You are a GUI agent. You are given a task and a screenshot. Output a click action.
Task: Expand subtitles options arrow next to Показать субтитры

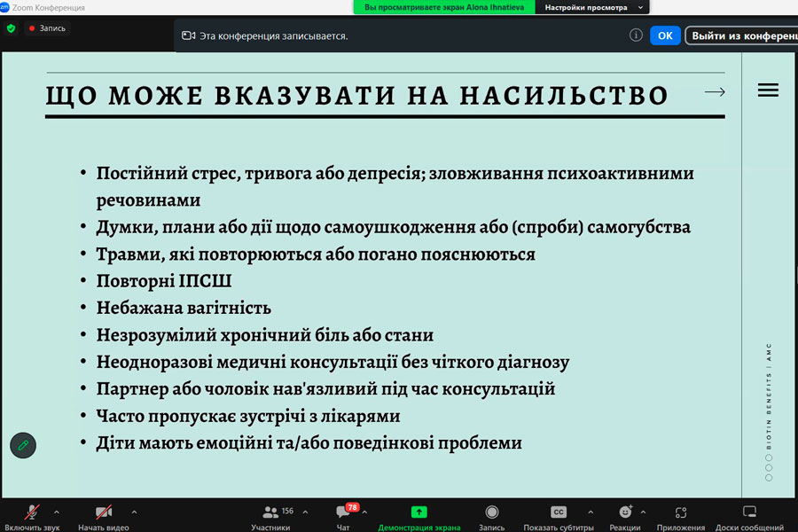click(x=591, y=512)
